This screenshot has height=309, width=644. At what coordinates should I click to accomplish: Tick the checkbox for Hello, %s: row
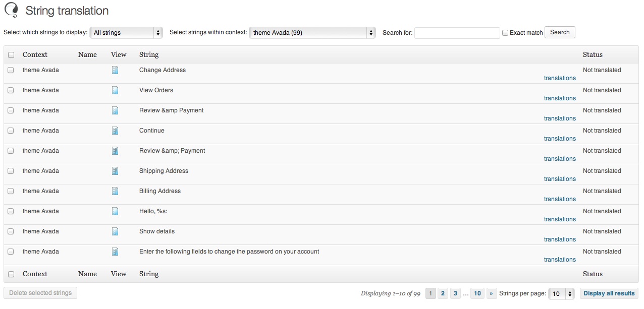pos(11,211)
